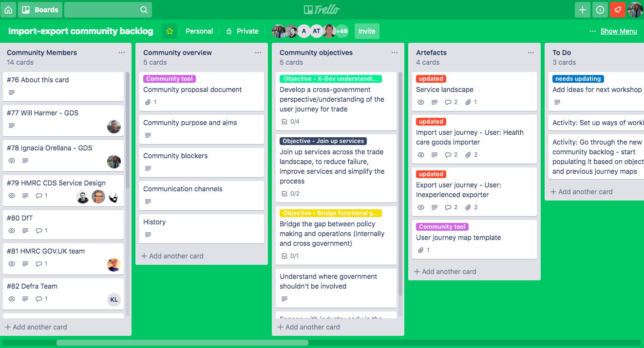Open the Community objectives list menu
The width and height of the screenshot is (644, 348).
tap(394, 53)
